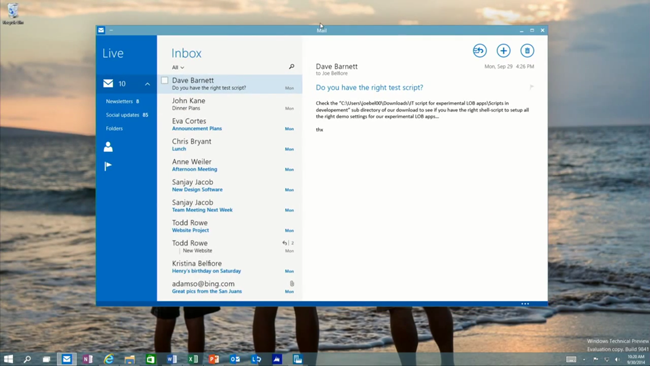Show flagged mail via the sidebar flag icon
This screenshot has height=366, width=650.
pos(108,166)
